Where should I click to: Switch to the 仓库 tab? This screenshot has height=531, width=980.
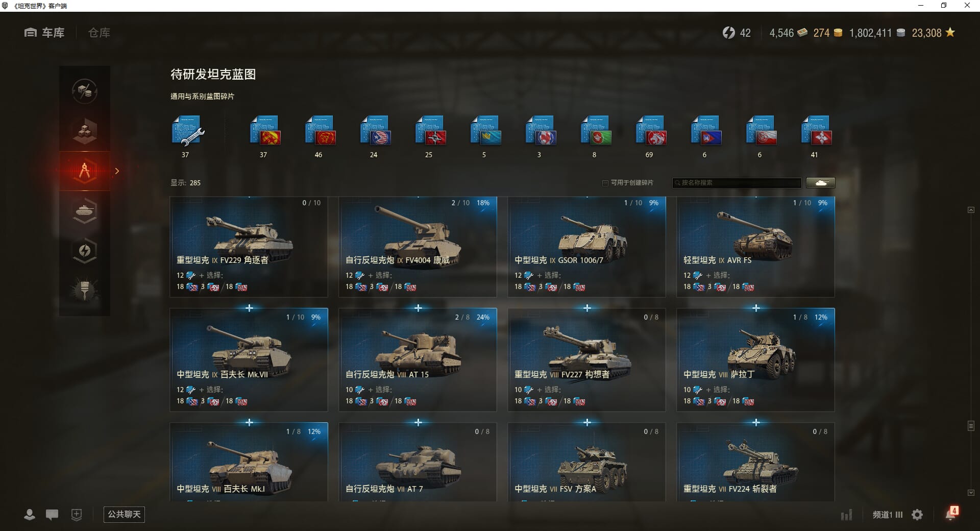coord(99,33)
